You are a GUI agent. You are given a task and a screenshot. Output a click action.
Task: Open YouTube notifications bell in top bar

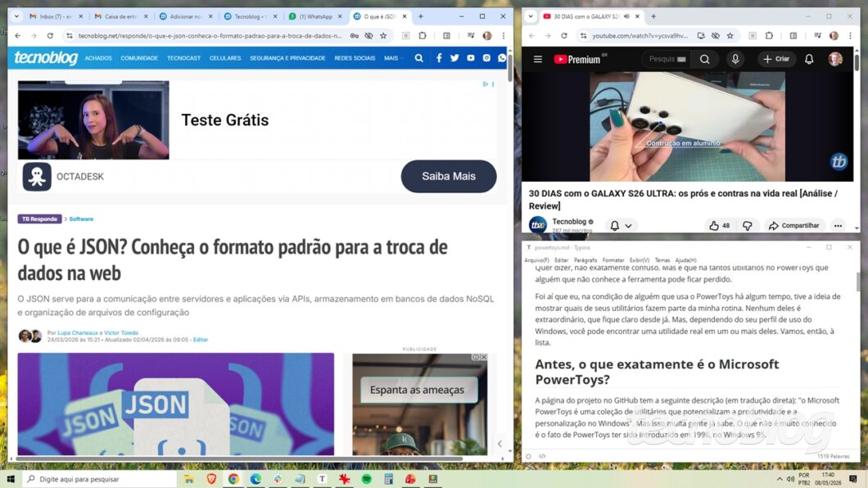click(809, 59)
